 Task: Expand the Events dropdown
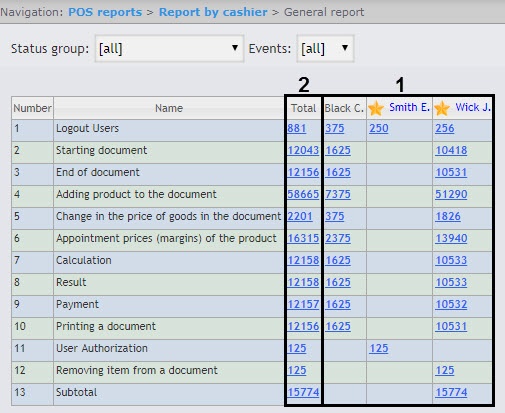(325, 49)
